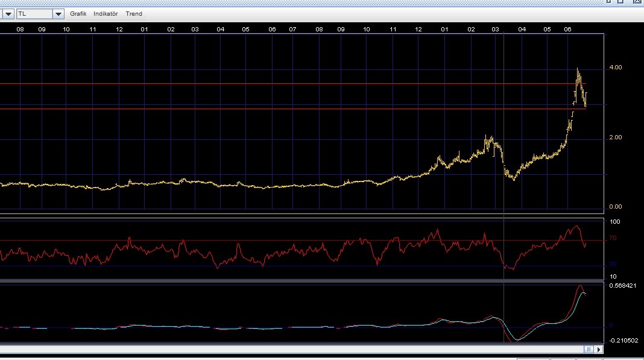The width and height of the screenshot is (644, 360).
Task: Select the lower red horizontal trend line
Action: tap(293, 109)
